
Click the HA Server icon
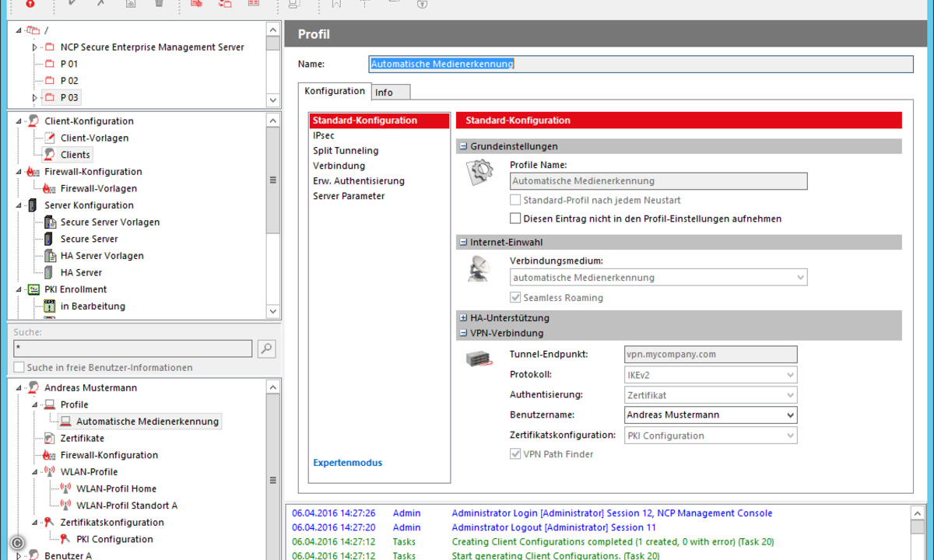[49, 272]
